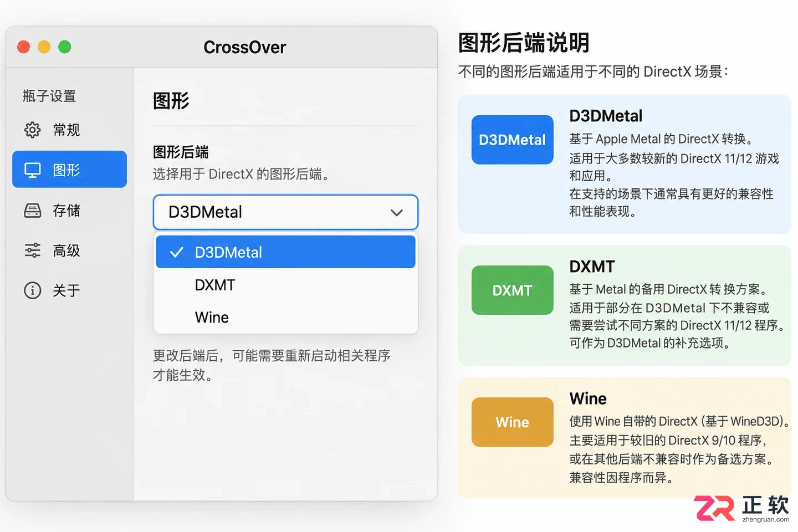The height and width of the screenshot is (532, 798).
Task: Click the CrossOver window title
Action: click(x=244, y=47)
